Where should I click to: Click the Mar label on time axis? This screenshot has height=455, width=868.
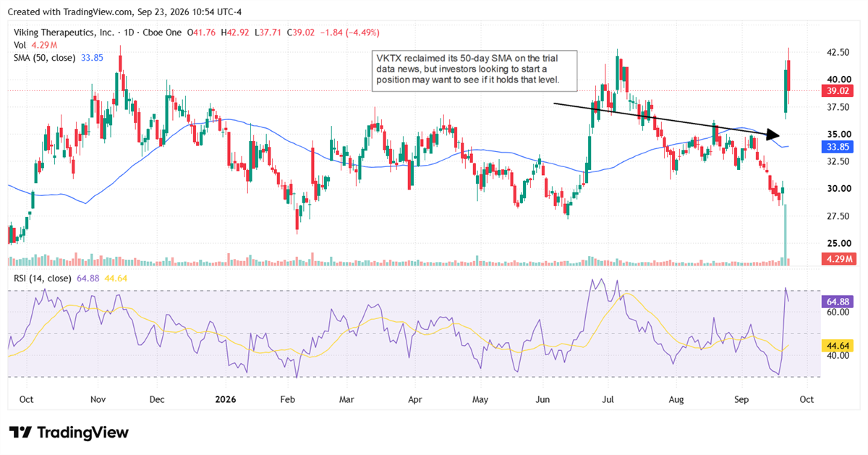tap(346, 399)
